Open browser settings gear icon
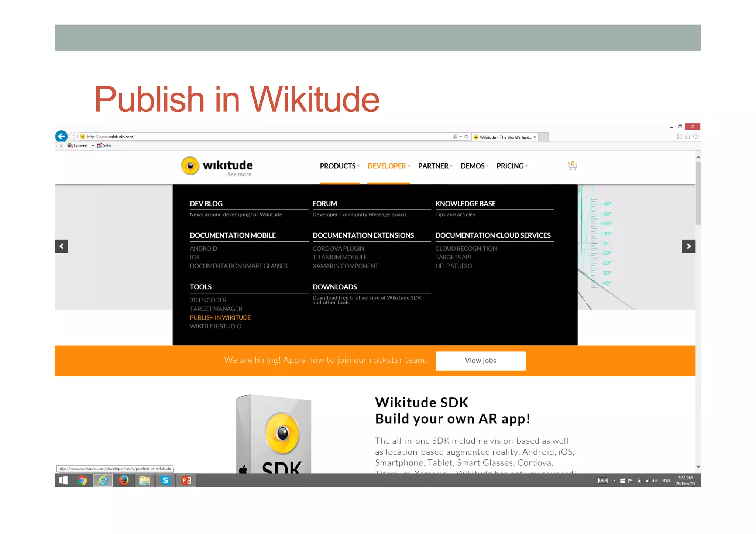The width and height of the screenshot is (756, 534). (x=696, y=137)
